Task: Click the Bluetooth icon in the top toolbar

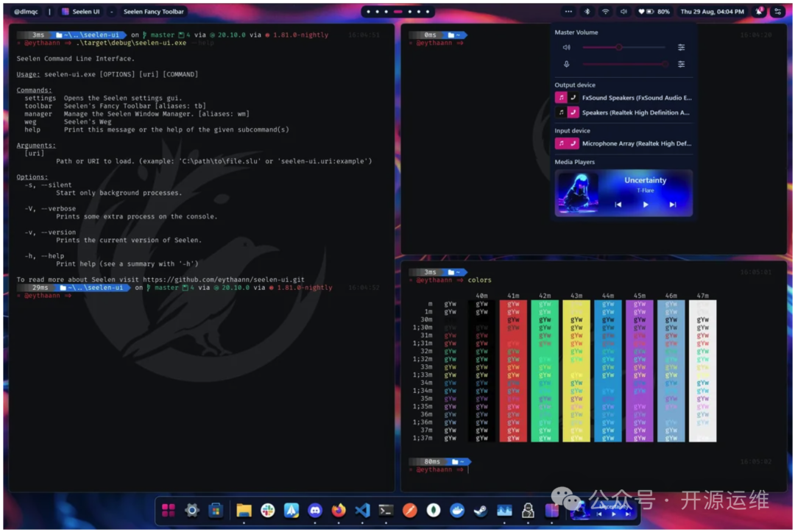Action: 587,11
